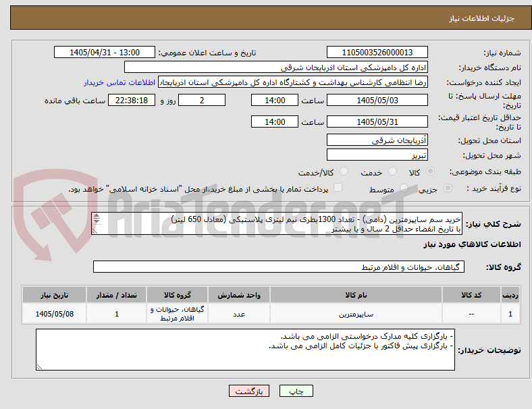
Task: Click the scroll-up arrow of description box
Action: [97, 216]
